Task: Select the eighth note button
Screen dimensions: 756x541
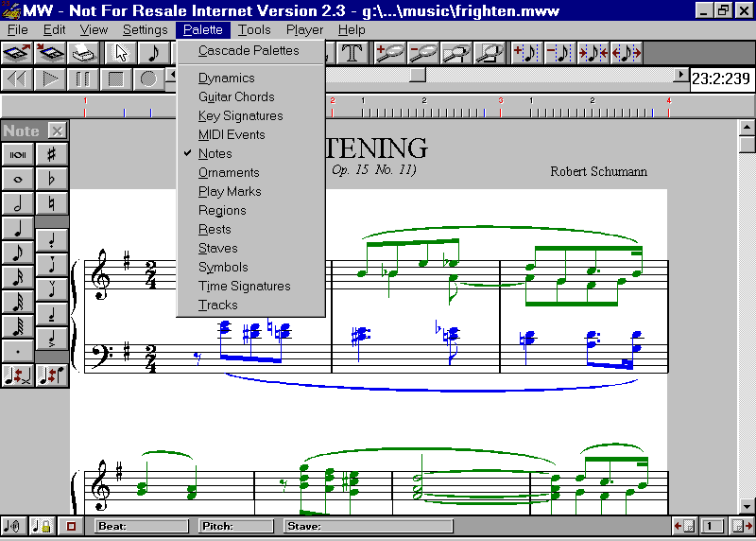Action: 18,253
